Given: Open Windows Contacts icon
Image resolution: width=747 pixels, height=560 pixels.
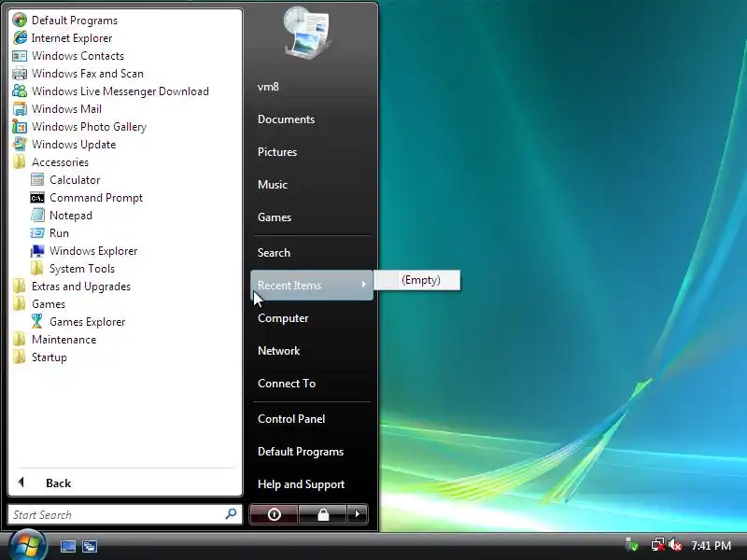Looking at the screenshot, I should tap(20, 56).
